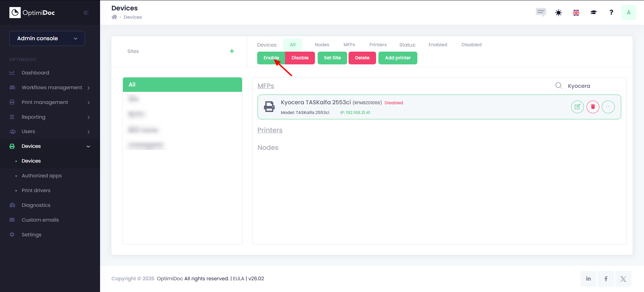Expand Workflows management menu
Viewport: 644px width, 292px height.
click(x=52, y=87)
